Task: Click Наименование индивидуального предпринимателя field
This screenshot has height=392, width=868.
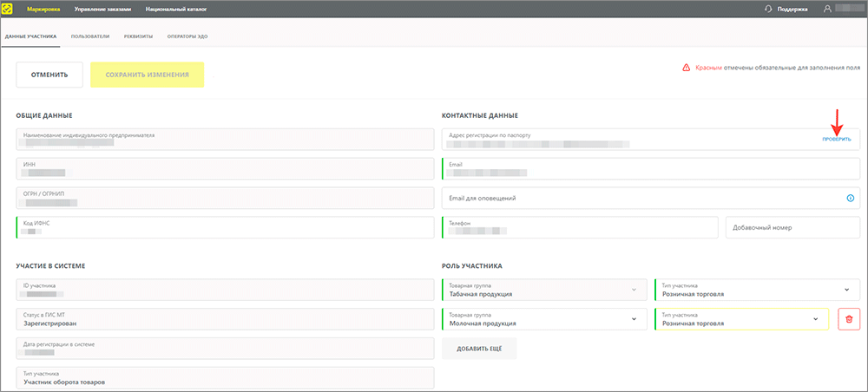Action: click(x=226, y=140)
